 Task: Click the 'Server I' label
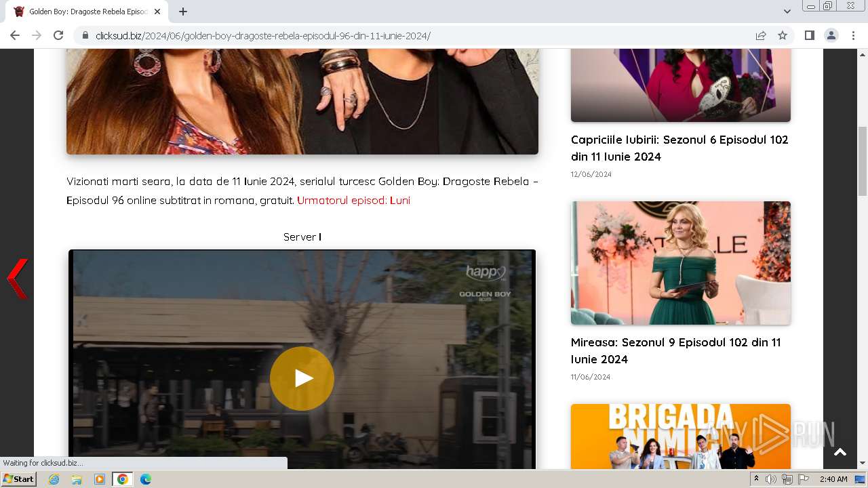302,237
